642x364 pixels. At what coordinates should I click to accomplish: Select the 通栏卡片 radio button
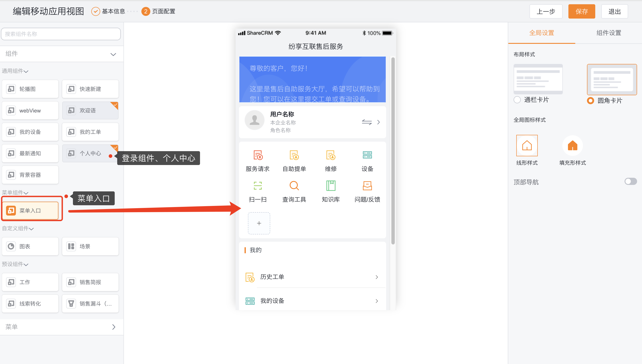click(517, 100)
